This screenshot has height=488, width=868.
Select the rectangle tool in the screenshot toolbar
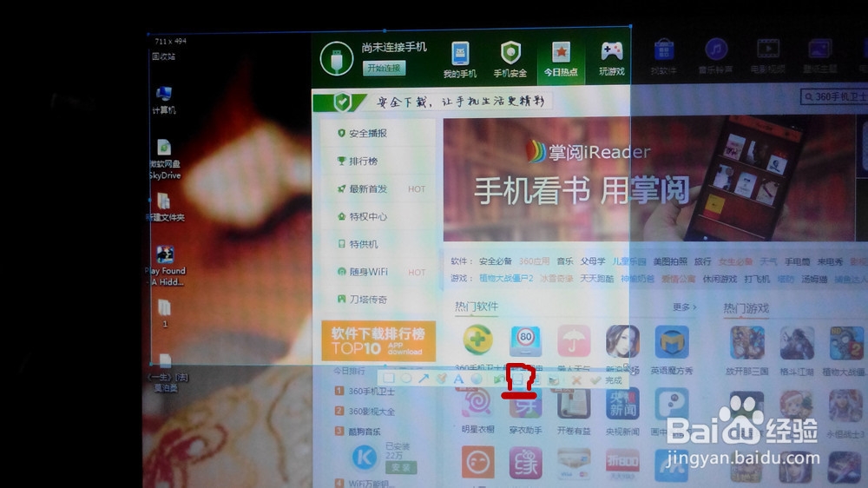[389, 379]
